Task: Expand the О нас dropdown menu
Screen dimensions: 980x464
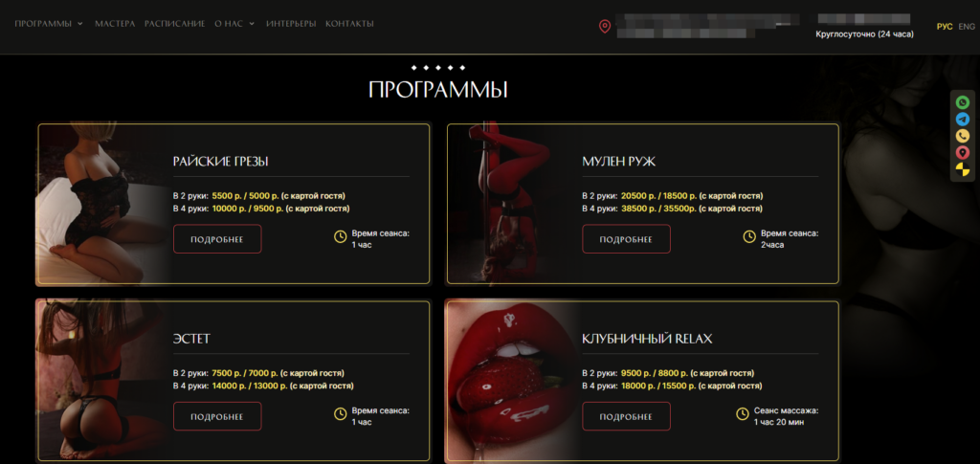Action: coord(234,24)
